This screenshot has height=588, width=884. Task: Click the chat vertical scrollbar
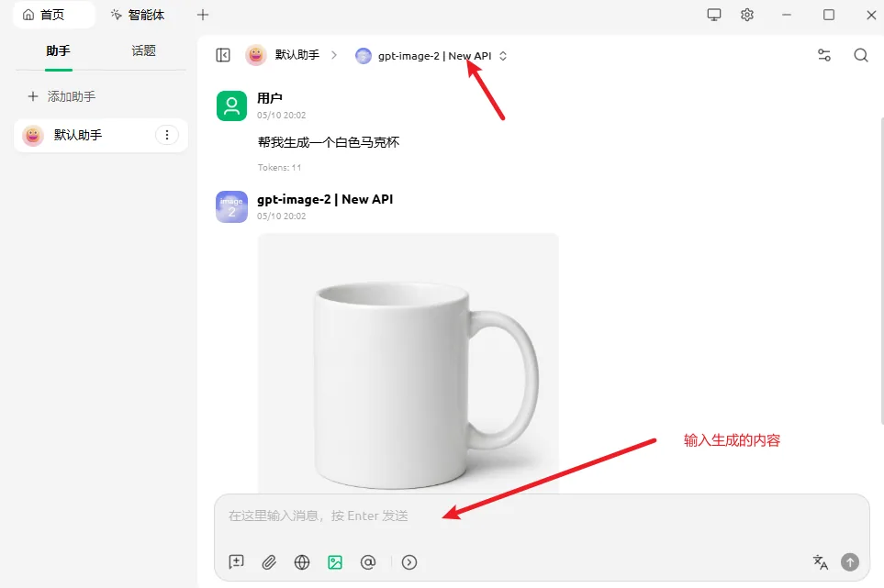tap(882, 271)
